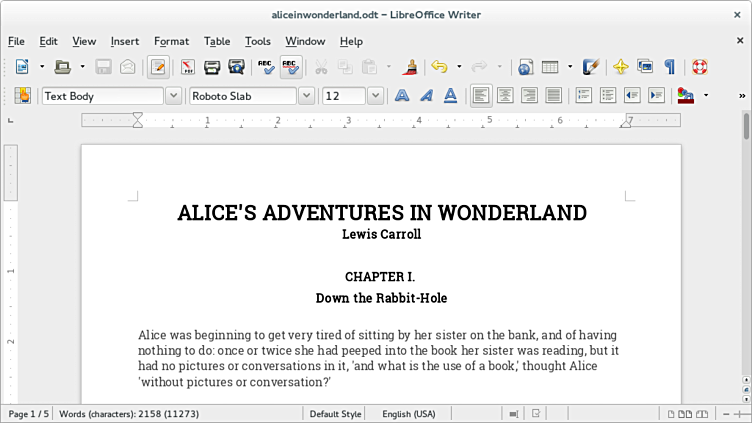This screenshot has width=752, height=423.
Task: Expand the Text Body paragraph style dropdown
Action: (173, 96)
